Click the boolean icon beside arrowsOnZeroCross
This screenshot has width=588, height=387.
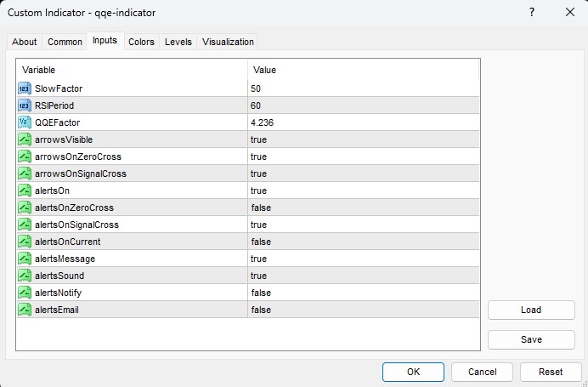pyautogui.click(x=25, y=157)
